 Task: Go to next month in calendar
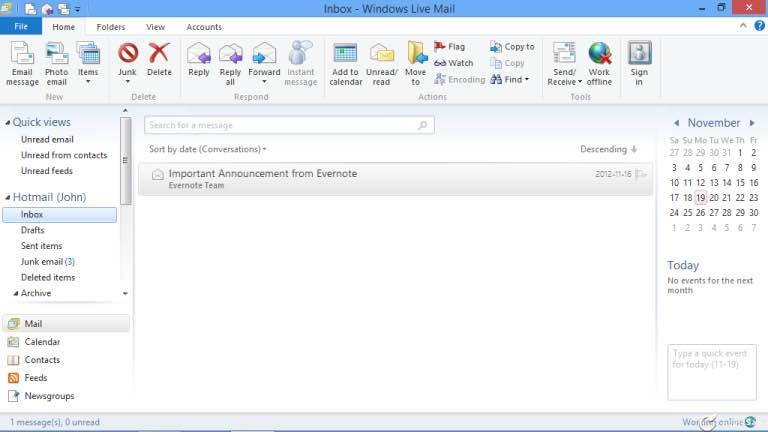pos(752,123)
